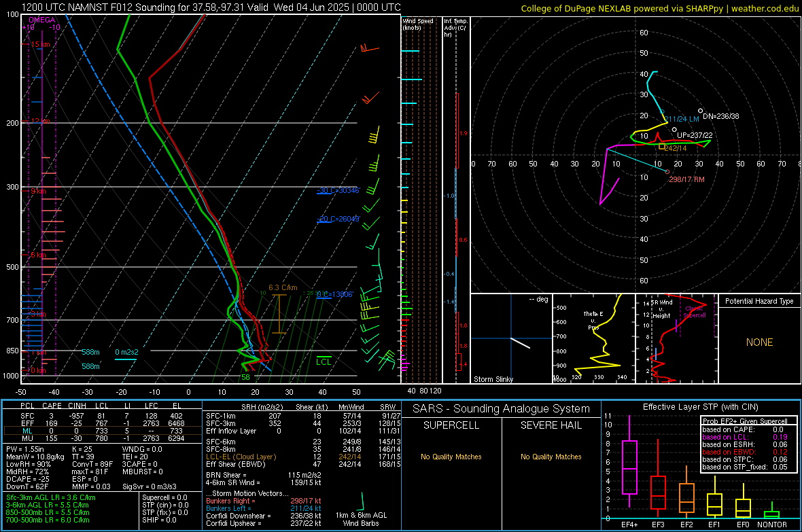Click the Sfc-3km AGL LR = 3.6 C/km line
The width and height of the screenshot is (802, 532).
click(x=51, y=497)
